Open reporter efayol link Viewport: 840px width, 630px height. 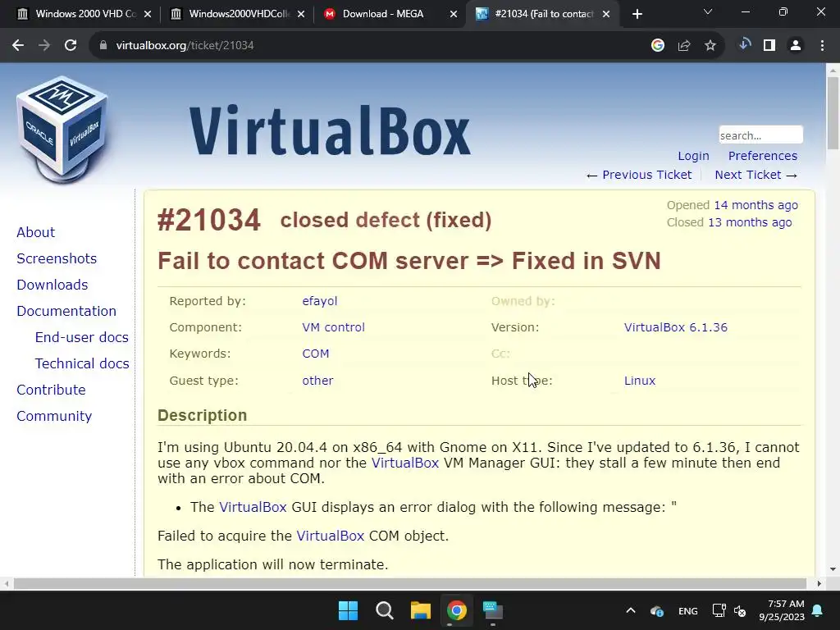click(x=320, y=301)
